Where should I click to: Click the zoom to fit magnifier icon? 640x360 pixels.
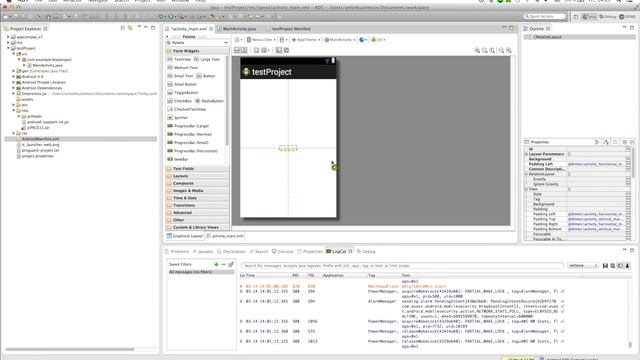[x=485, y=50]
